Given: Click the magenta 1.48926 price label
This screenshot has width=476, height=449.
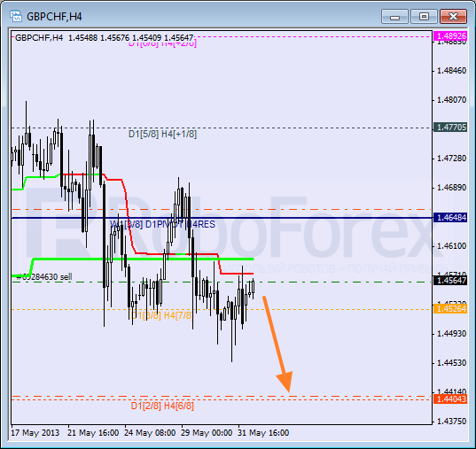Looking at the screenshot, I should (450, 35).
